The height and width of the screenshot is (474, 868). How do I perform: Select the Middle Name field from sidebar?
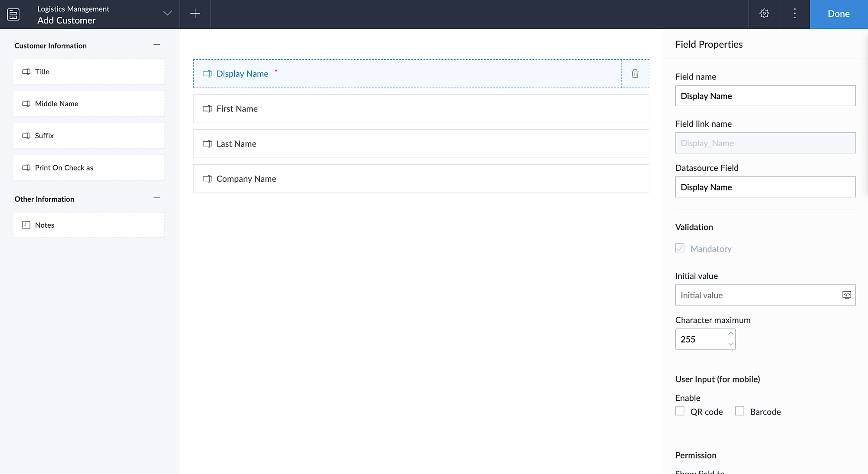click(x=89, y=104)
